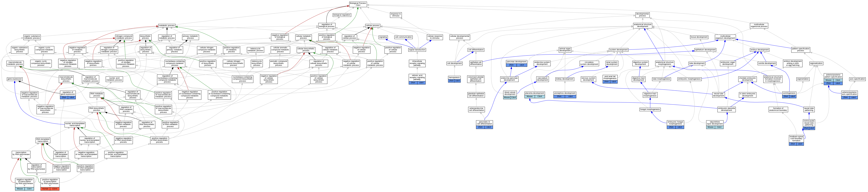Select 'nervous system development' node
The width and height of the screenshot is (868, 192).
click(x=589, y=79)
